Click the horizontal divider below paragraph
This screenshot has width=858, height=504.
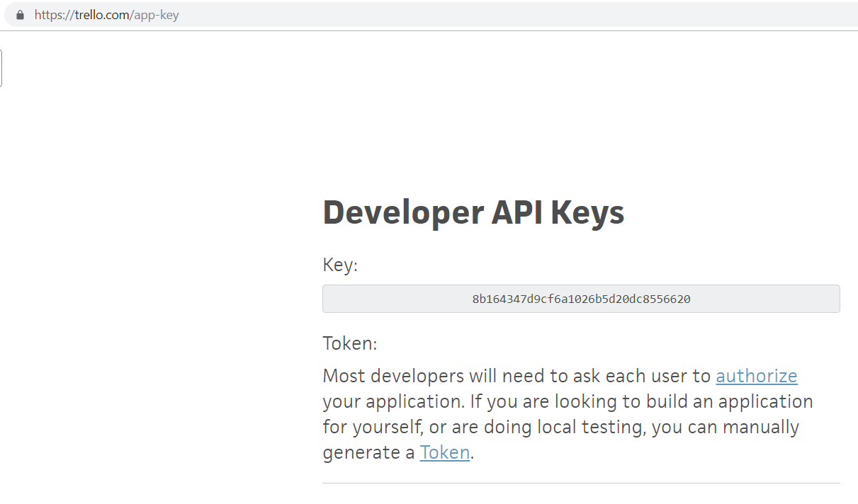point(581,483)
